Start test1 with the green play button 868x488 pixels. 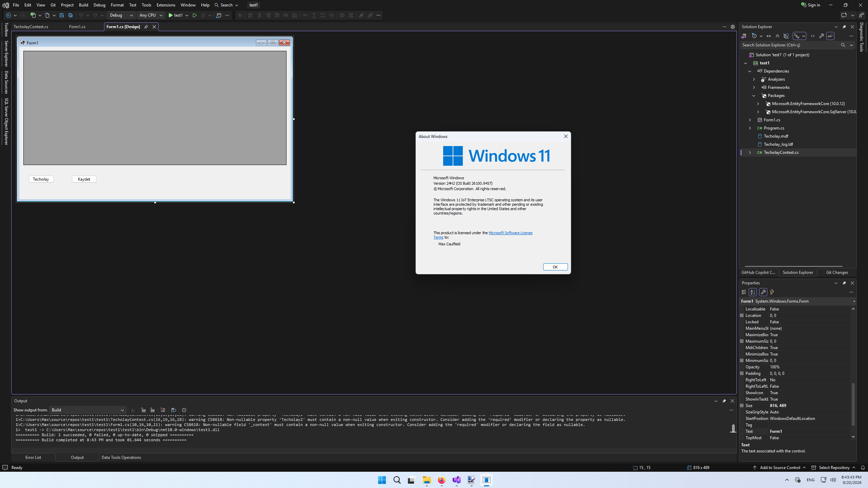point(176,15)
